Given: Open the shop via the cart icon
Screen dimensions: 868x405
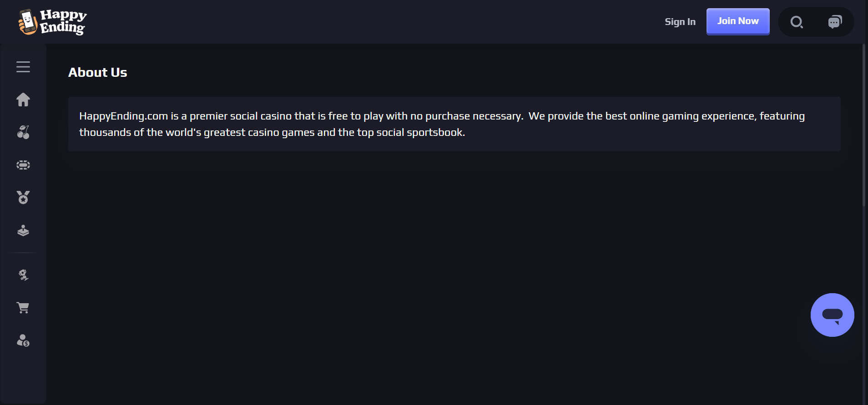Looking at the screenshot, I should click(23, 308).
